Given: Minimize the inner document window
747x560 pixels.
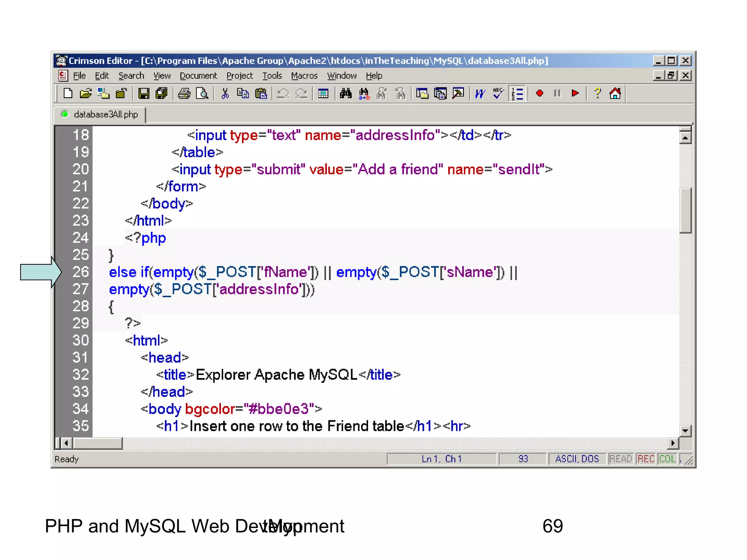Looking at the screenshot, I should click(658, 75).
